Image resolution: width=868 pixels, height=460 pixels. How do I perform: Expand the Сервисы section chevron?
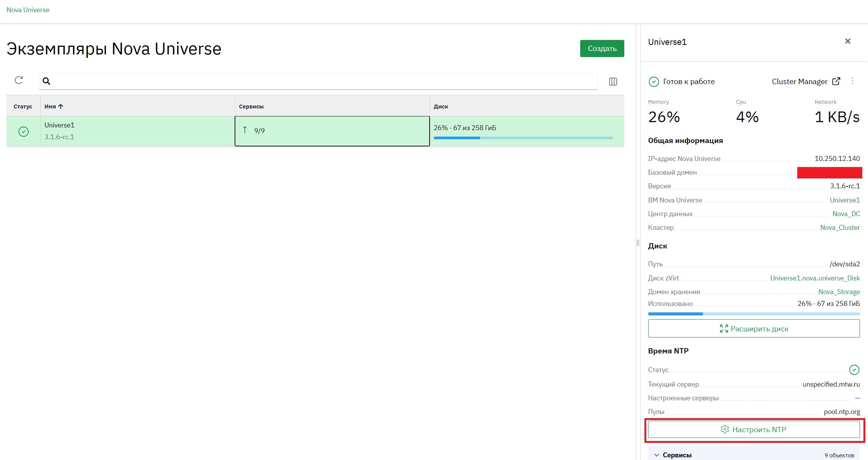pyautogui.click(x=656, y=455)
